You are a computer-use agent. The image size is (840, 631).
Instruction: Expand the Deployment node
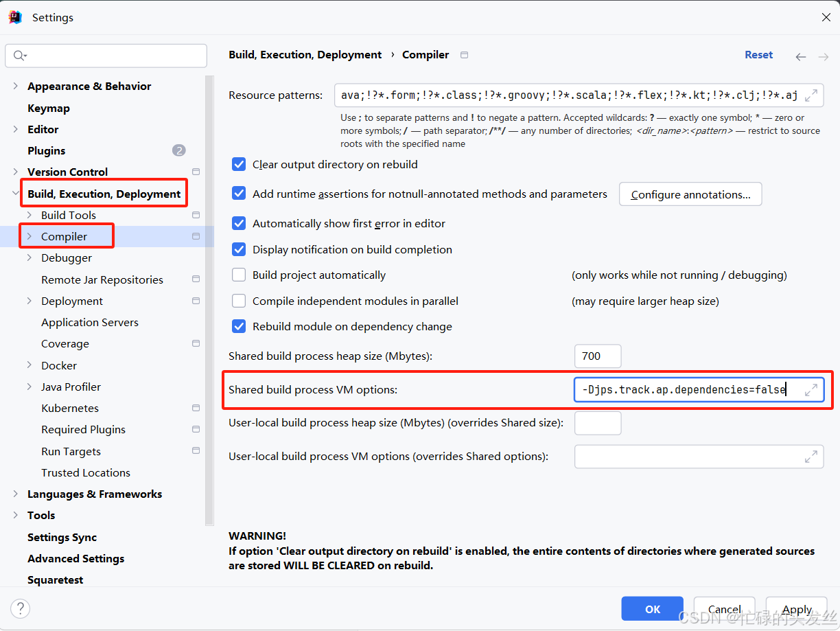tap(30, 301)
